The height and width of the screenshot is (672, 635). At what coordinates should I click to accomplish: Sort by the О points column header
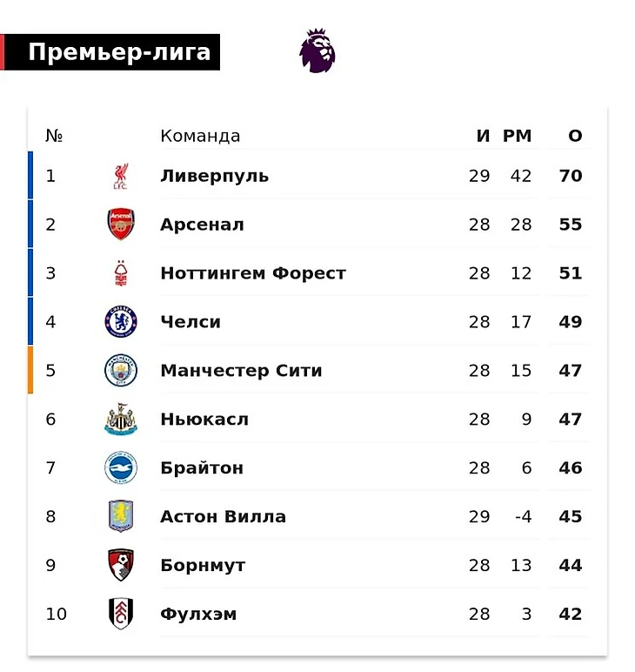(575, 136)
